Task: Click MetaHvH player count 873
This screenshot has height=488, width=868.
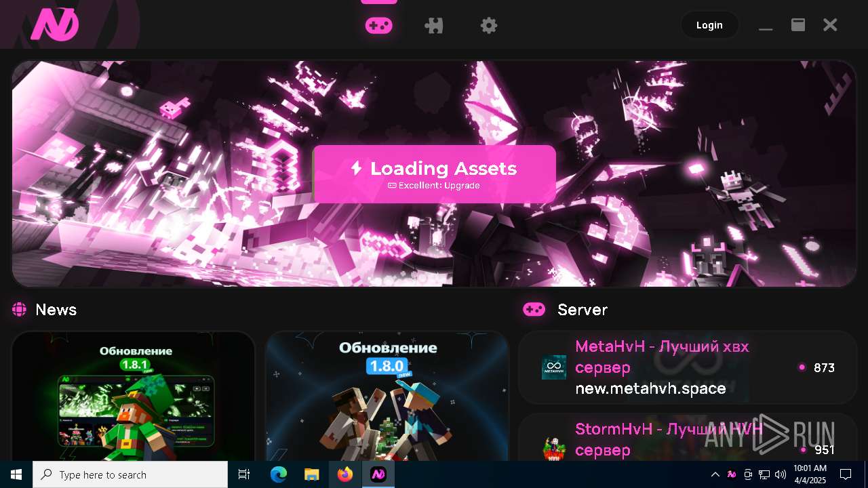Action: tap(824, 367)
